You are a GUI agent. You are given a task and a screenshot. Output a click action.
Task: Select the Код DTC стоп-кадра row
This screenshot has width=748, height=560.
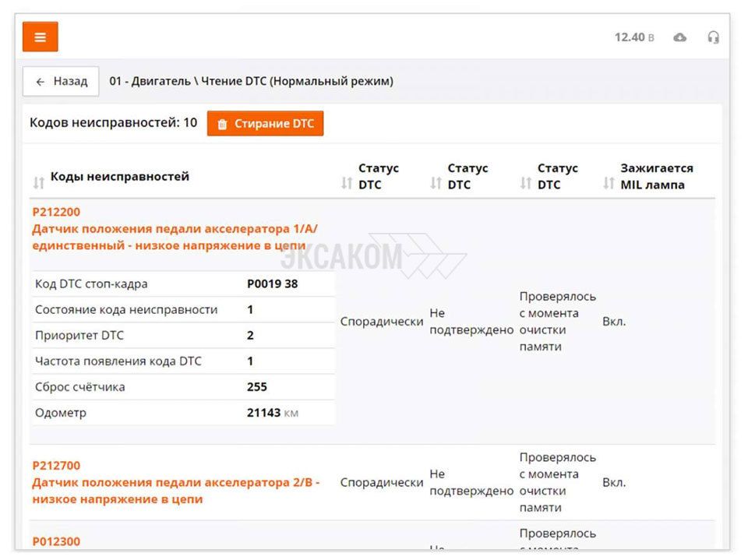pos(183,284)
